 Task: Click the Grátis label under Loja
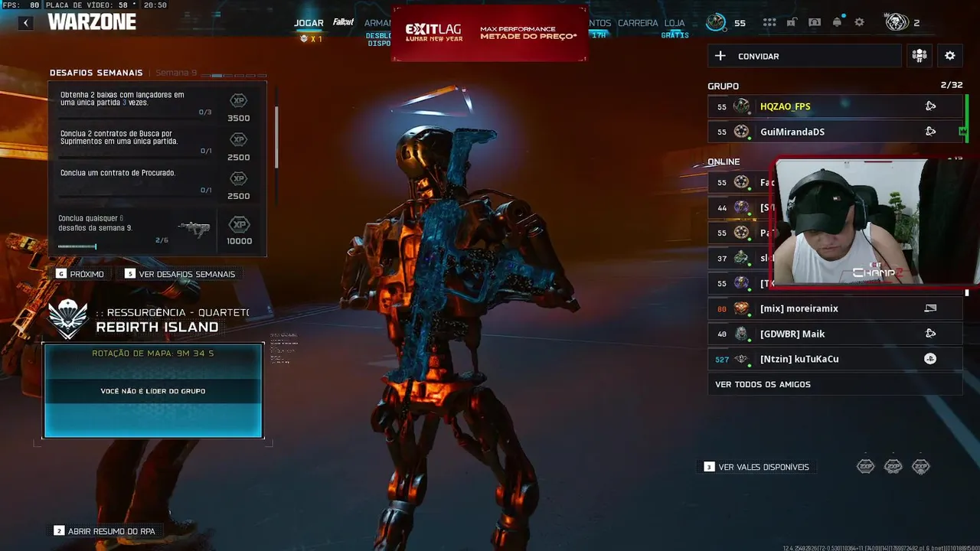(675, 35)
